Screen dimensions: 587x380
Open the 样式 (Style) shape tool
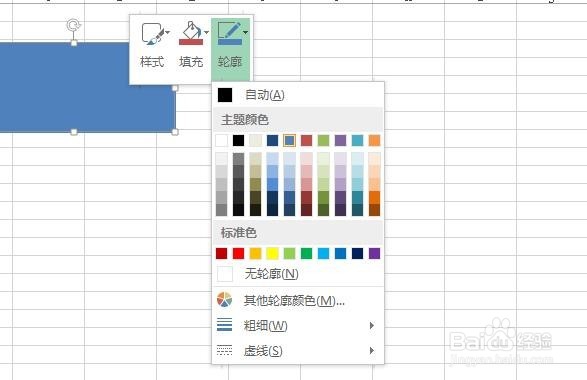pyautogui.click(x=152, y=46)
